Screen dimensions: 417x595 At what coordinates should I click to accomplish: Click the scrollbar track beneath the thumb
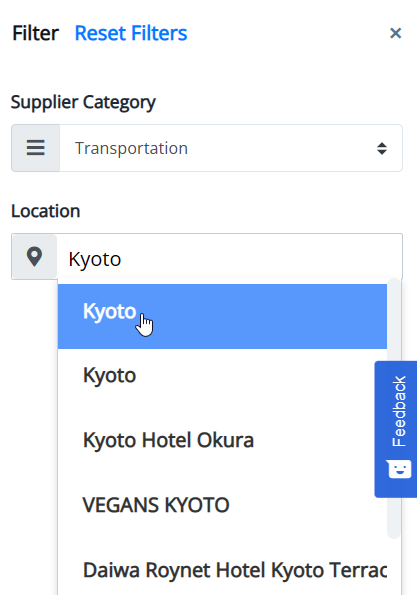(394, 567)
